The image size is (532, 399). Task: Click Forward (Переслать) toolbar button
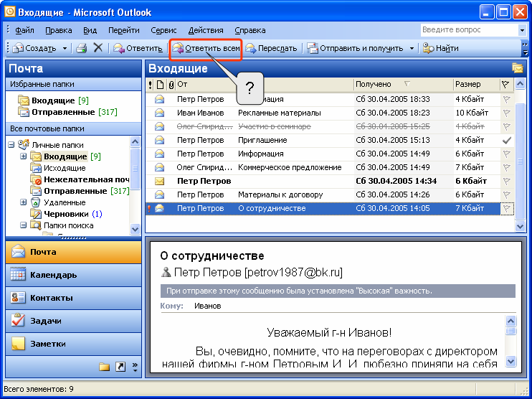271,48
